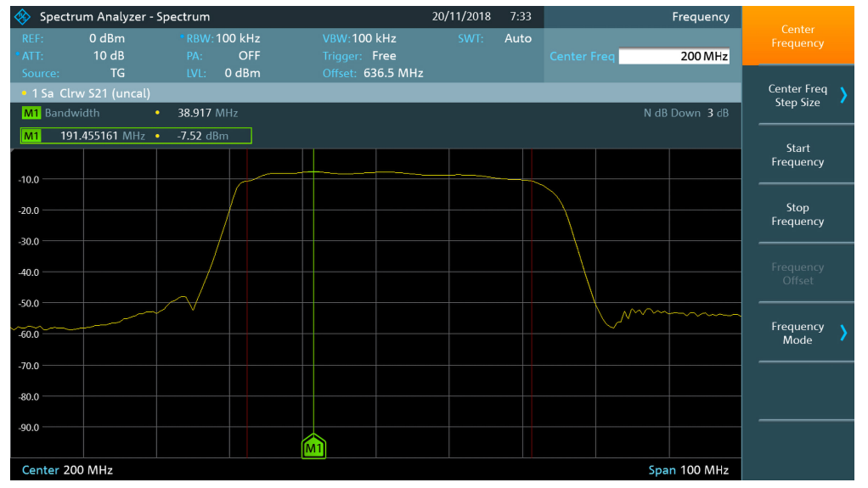The width and height of the screenshot is (868, 488).
Task: Change the ATT 10 dB attenuation value
Action: click(109, 56)
